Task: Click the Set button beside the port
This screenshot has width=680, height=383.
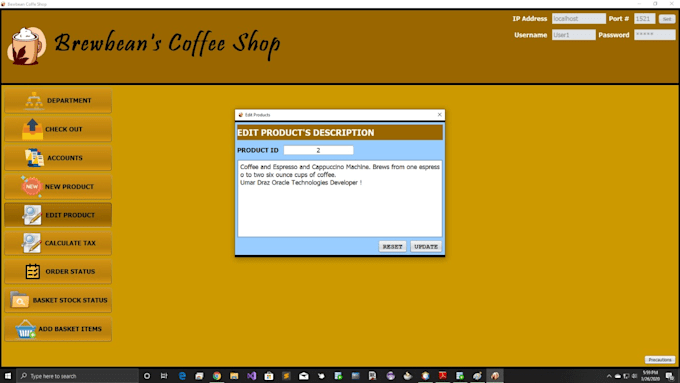Action: click(667, 19)
